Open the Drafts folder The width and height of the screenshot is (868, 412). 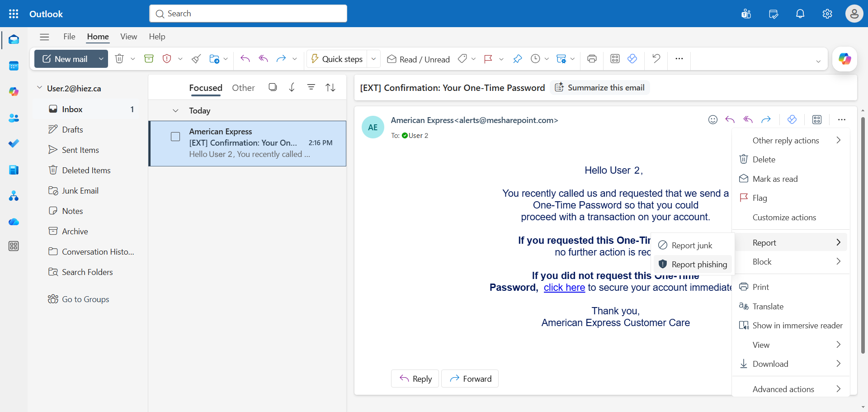coord(86,130)
